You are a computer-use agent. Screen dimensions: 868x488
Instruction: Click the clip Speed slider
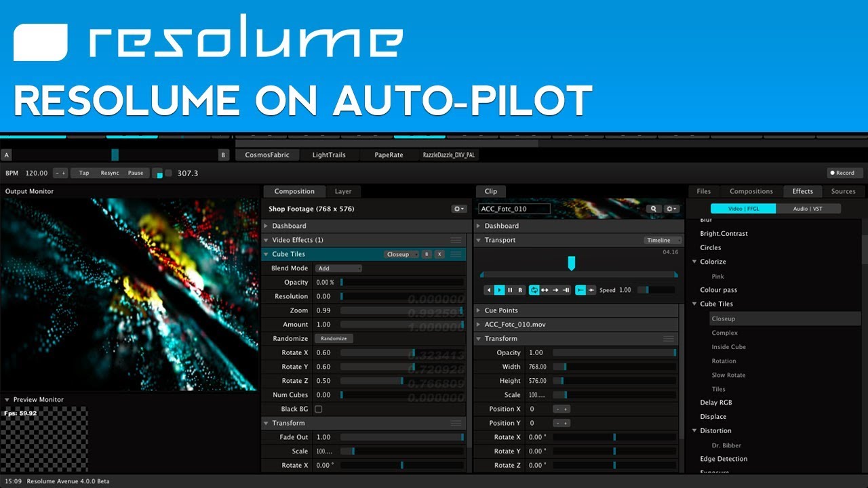tap(656, 290)
